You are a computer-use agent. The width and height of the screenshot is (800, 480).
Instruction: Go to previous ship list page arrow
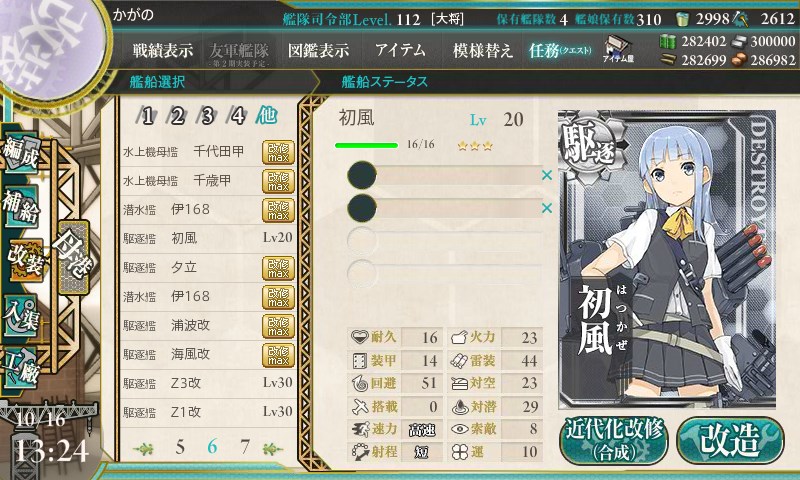coord(143,449)
